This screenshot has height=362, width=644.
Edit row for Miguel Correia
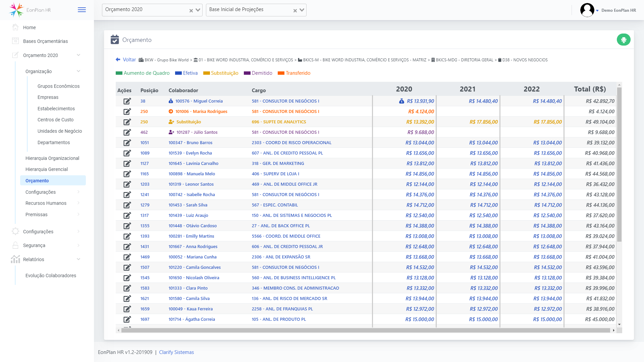(x=127, y=101)
